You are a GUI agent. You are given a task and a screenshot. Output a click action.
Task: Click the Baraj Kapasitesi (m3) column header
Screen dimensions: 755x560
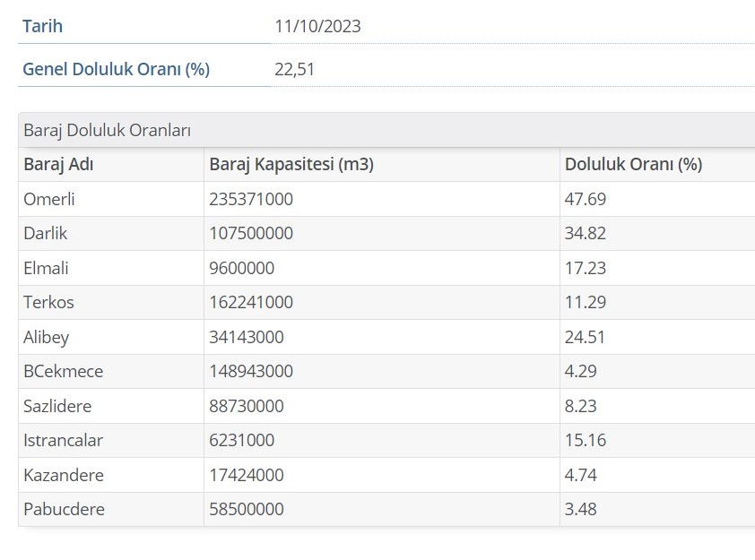(x=291, y=165)
